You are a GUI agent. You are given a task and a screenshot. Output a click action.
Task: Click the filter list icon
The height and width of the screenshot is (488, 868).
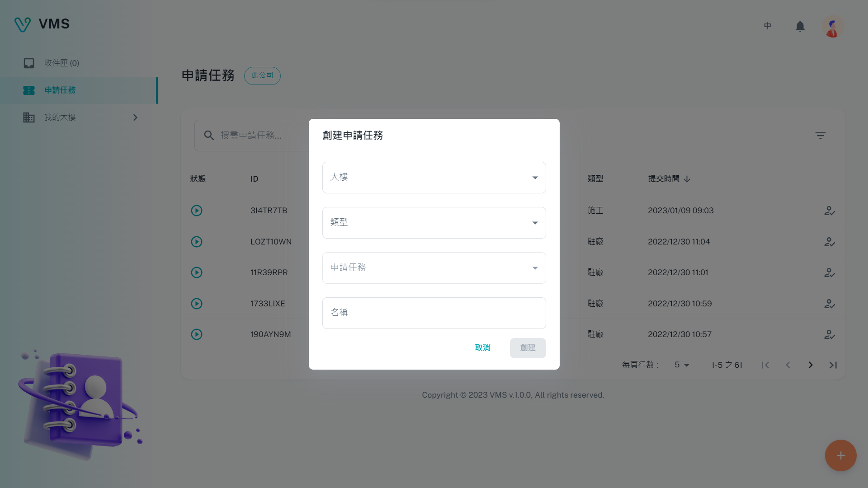[x=820, y=136]
